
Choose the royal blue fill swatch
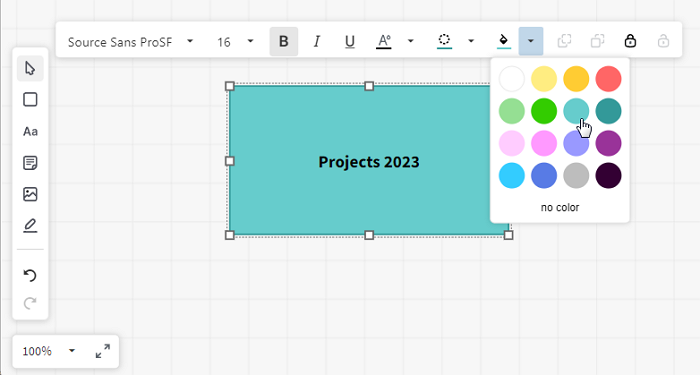pos(544,175)
